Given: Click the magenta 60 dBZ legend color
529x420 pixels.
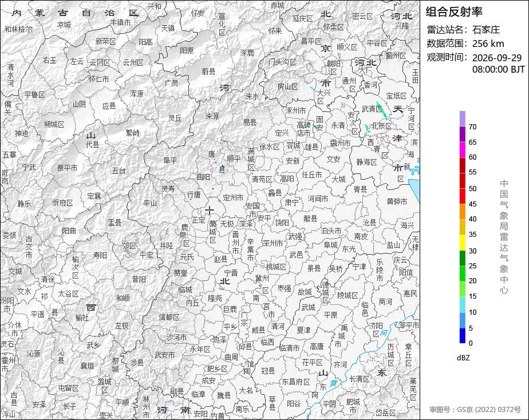Looking at the screenshot, I should [x=463, y=150].
